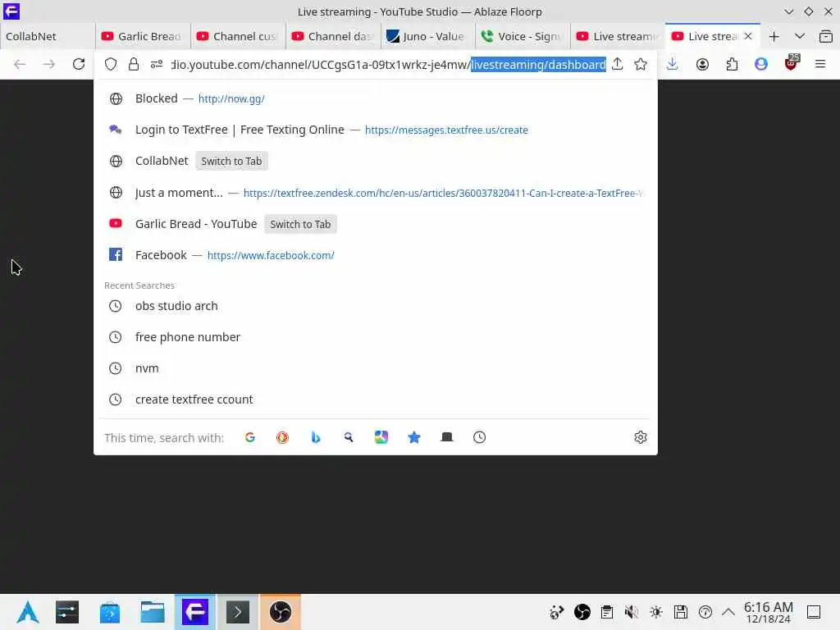
Task: Open the uBlock shield extension icon
Action: point(792,63)
